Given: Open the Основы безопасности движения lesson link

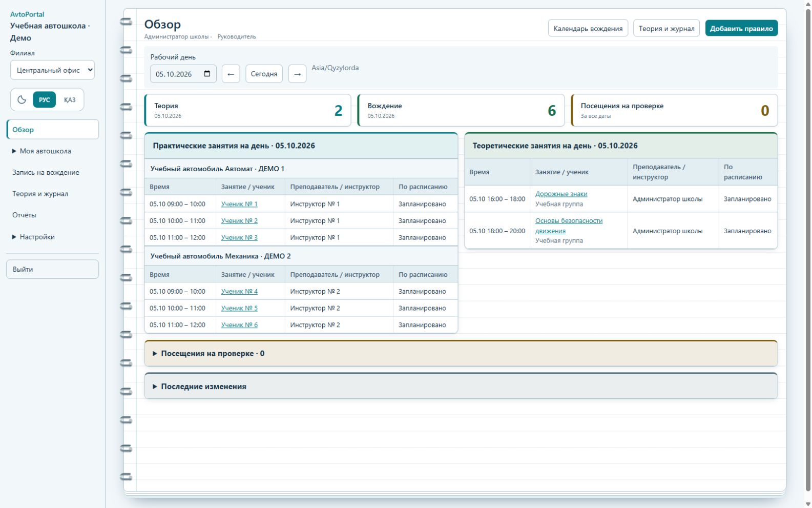Looking at the screenshot, I should (x=569, y=226).
